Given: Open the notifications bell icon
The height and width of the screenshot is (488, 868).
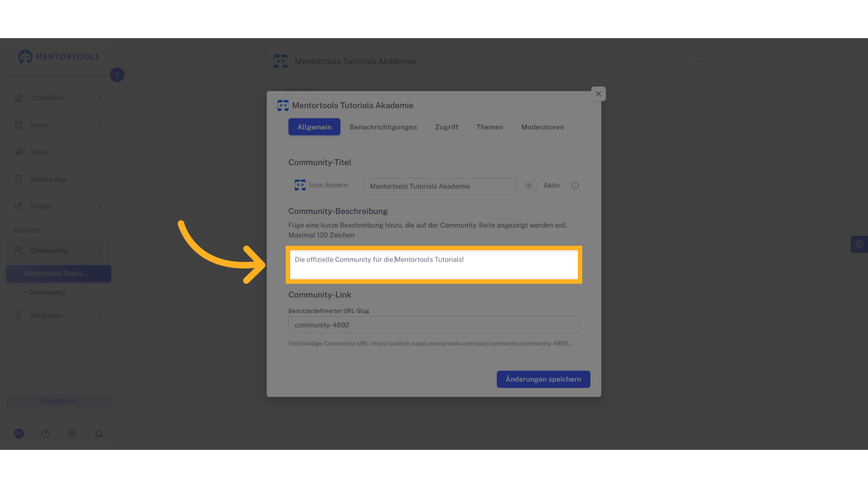Looking at the screenshot, I should 99,434.
